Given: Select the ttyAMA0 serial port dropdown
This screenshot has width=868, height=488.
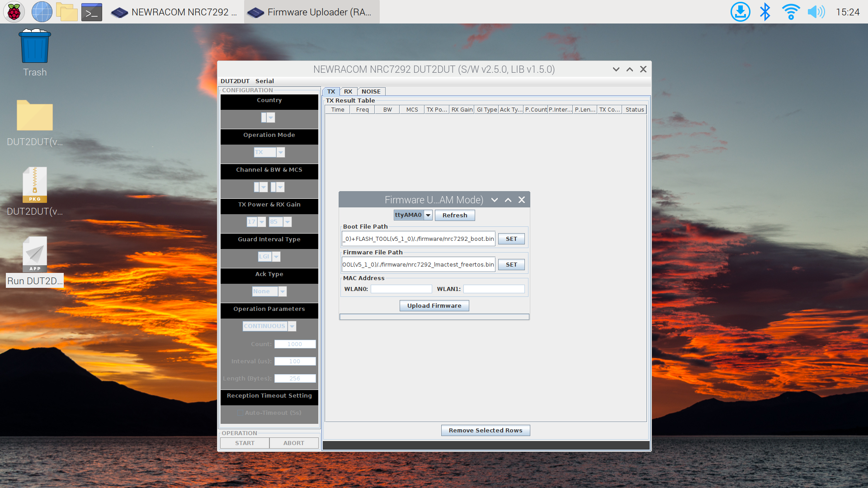Looking at the screenshot, I should click(413, 215).
